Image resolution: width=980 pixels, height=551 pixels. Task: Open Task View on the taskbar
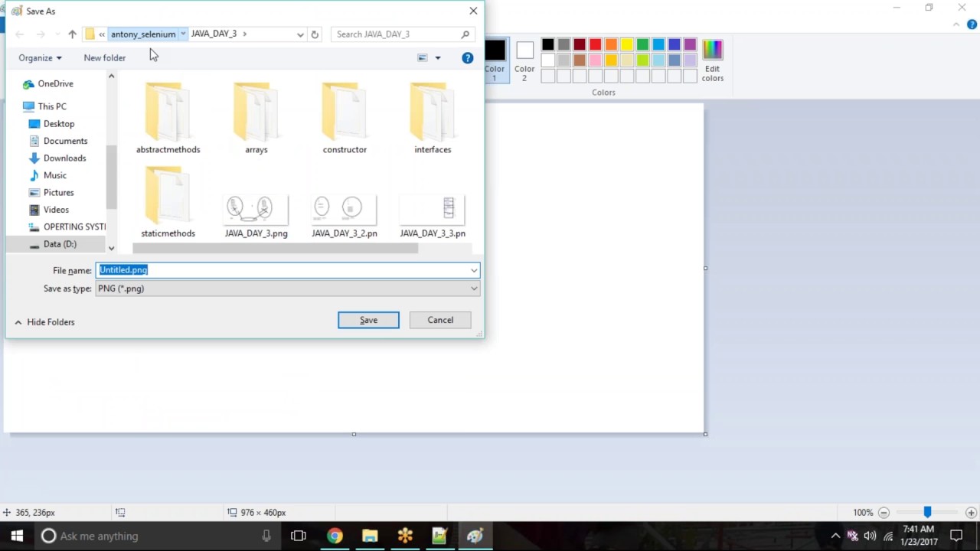coord(299,536)
